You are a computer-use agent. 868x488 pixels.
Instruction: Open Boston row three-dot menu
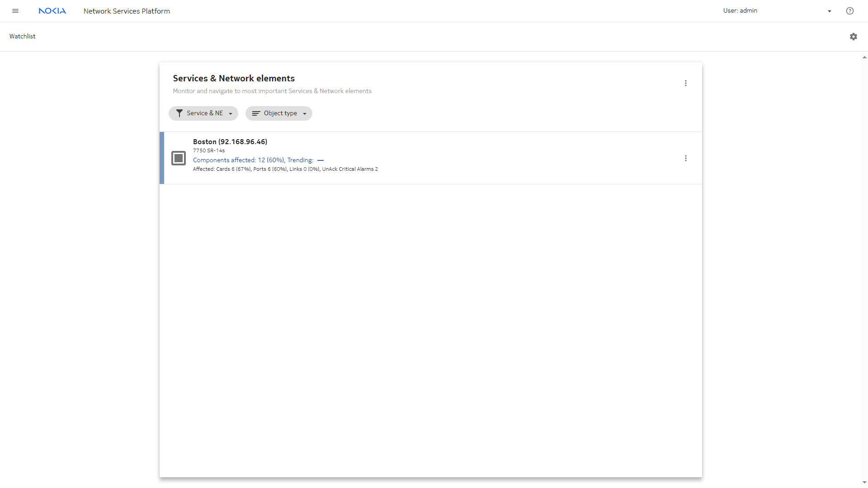(686, 158)
